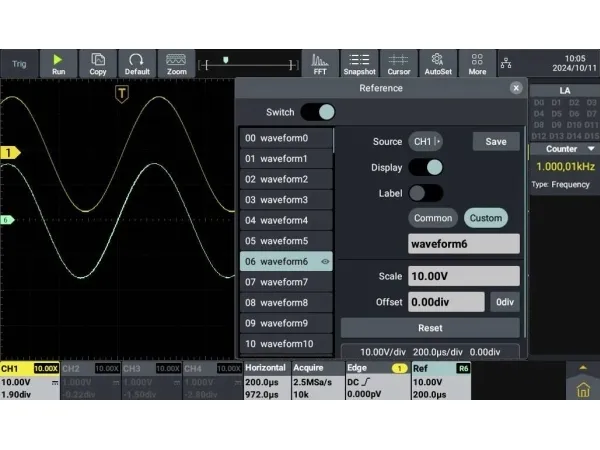Viewport: 600px width, 450px height.
Task: Toggle the Reference Switch off
Action: coord(318,113)
